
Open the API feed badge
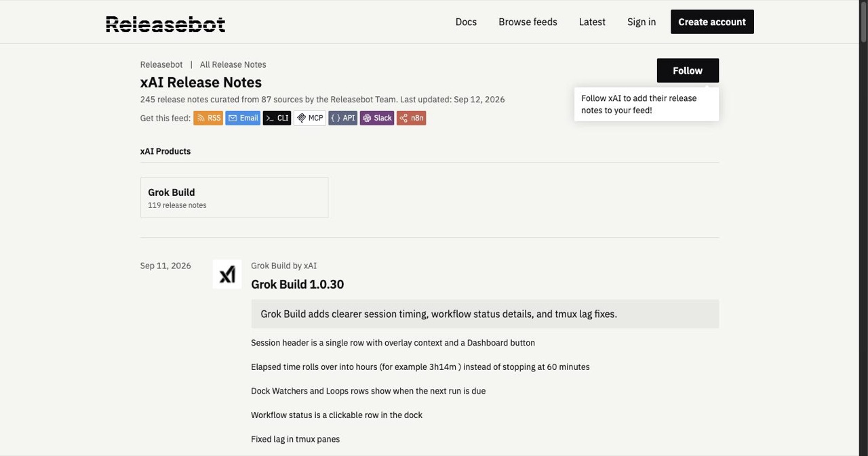(343, 118)
